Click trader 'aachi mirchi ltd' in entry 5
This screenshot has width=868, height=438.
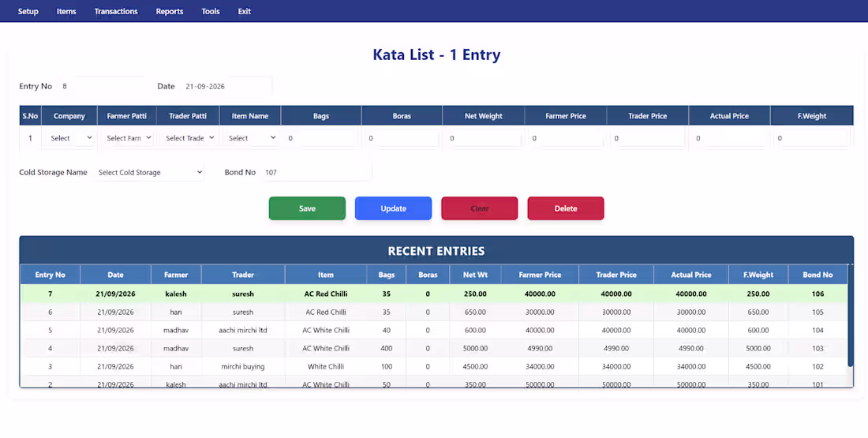(x=243, y=330)
